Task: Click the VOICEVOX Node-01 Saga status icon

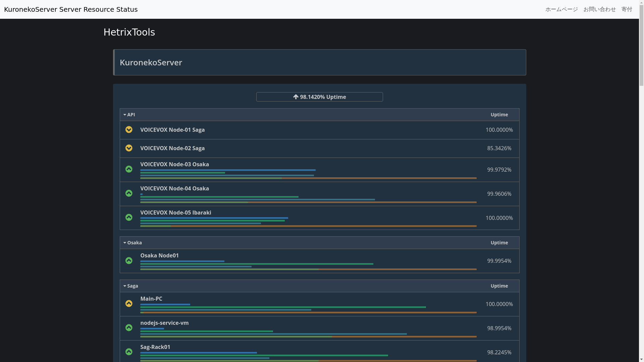Action: pyautogui.click(x=129, y=130)
